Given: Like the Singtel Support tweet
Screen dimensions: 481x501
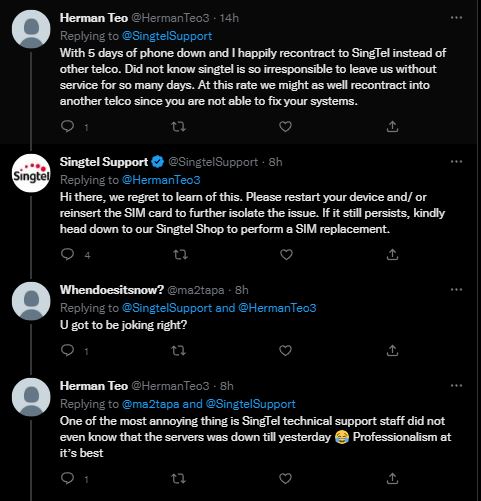Looking at the screenshot, I should click(286, 255).
